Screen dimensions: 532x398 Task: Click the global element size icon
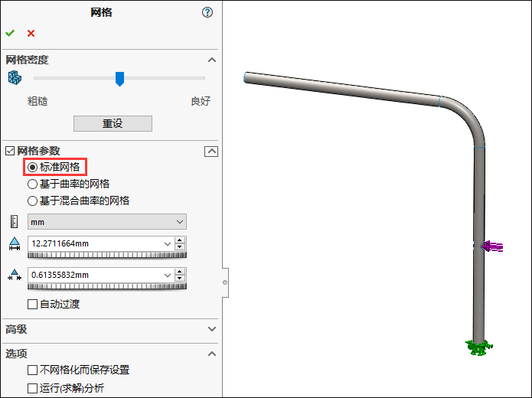click(x=15, y=244)
